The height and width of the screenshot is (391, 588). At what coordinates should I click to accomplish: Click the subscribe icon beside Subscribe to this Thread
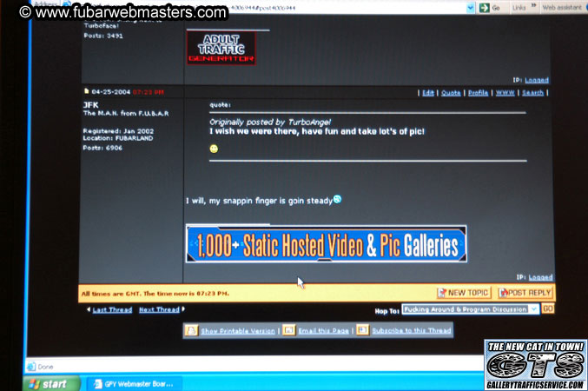pyautogui.click(x=363, y=330)
